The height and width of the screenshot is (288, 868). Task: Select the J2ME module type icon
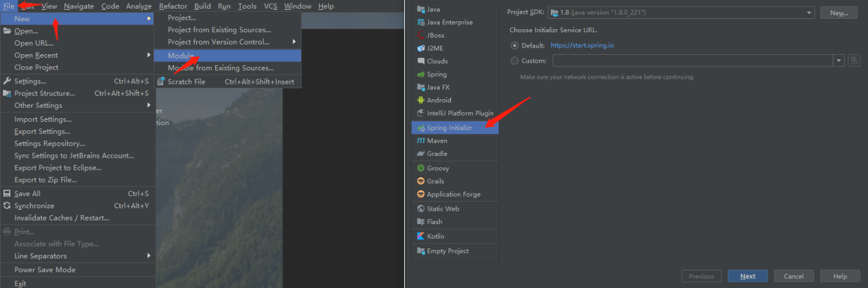point(421,48)
